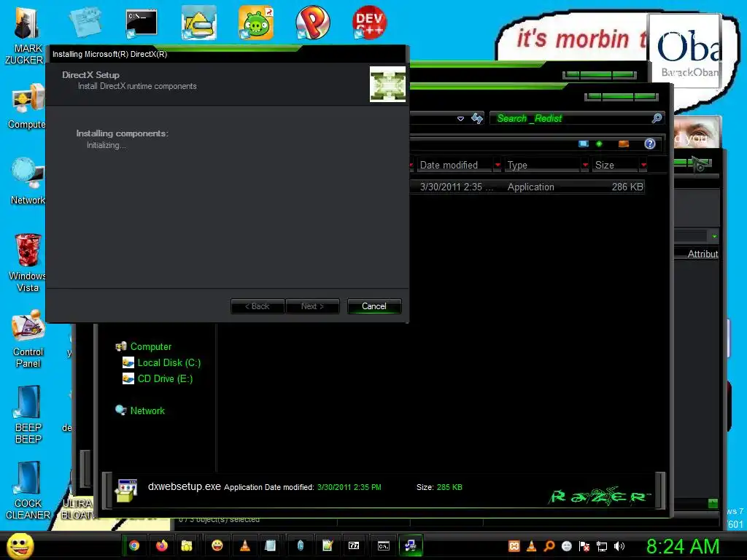Open the red P application desktop shortcut
This screenshot has width=747, height=560.
tap(312, 23)
